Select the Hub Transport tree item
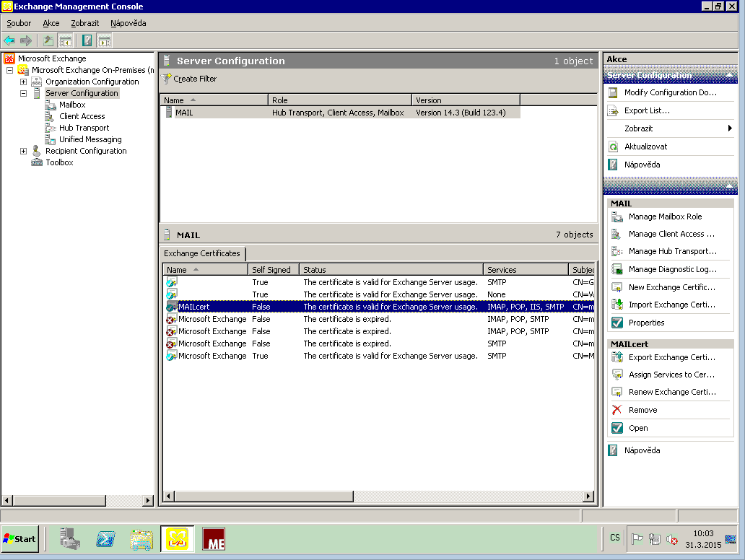 tap(84, 128)
